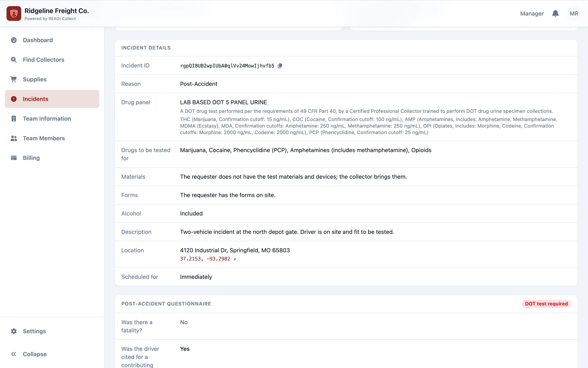Click the Forms value about forms on site

228,195
